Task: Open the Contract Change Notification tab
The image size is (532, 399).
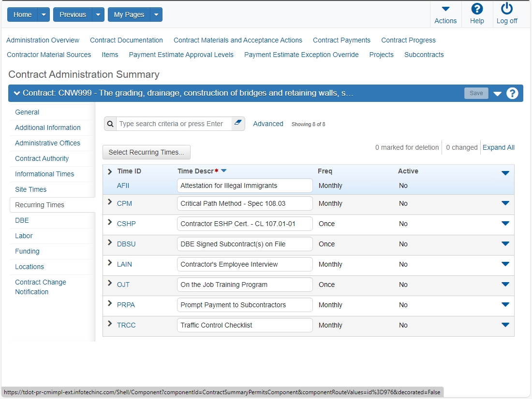Action: tap(40, 287)
